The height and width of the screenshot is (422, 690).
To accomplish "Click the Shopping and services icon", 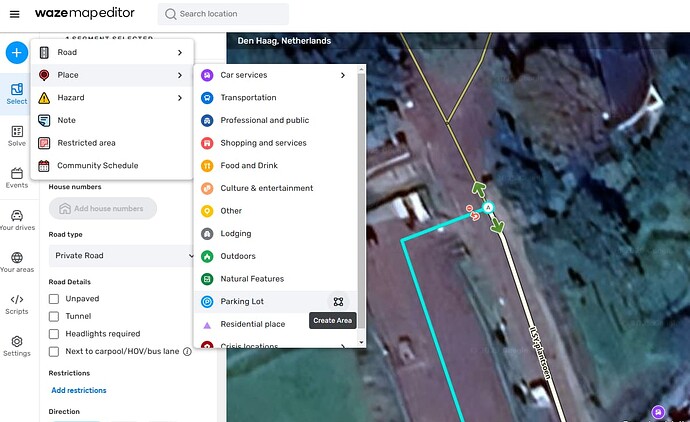I will [207, 143].
